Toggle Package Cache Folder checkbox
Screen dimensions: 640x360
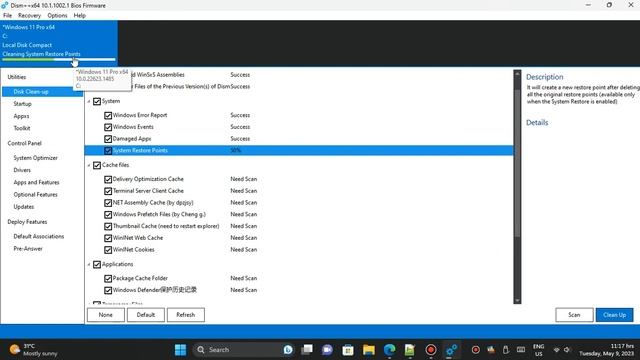[x=108, y=278]
